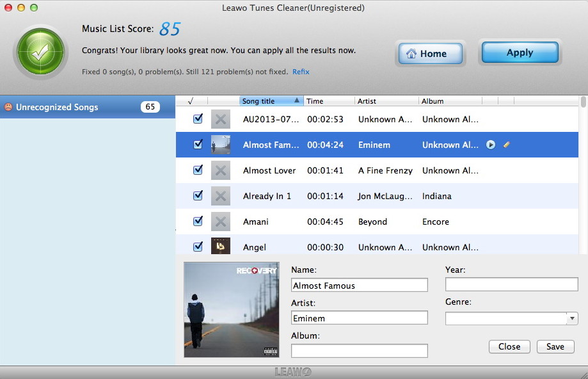Play the Almost Famous song
Image resolution: width=588 pixels, height=379 pixels.
click(x=491, y=145)
